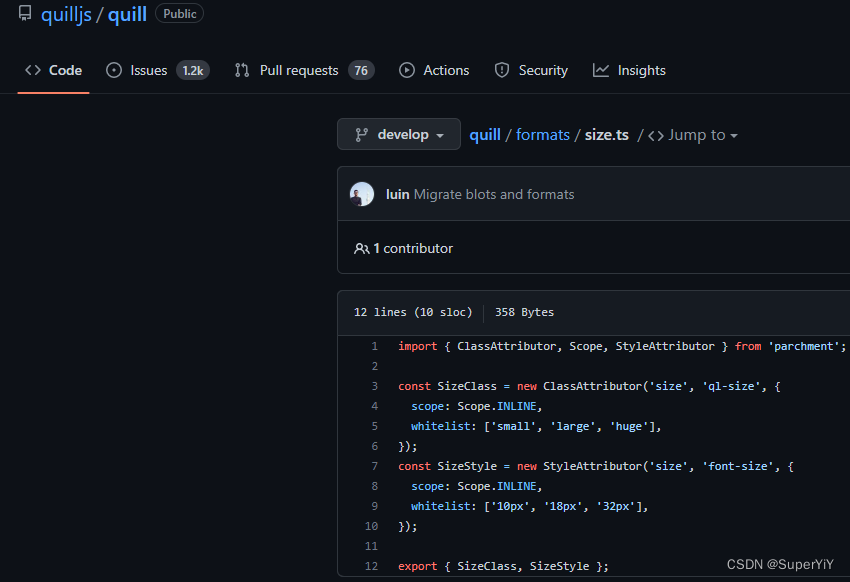Click the 76 pull requests counter
The width and height of the screenshot is (850, 582).
click(361, 70)
